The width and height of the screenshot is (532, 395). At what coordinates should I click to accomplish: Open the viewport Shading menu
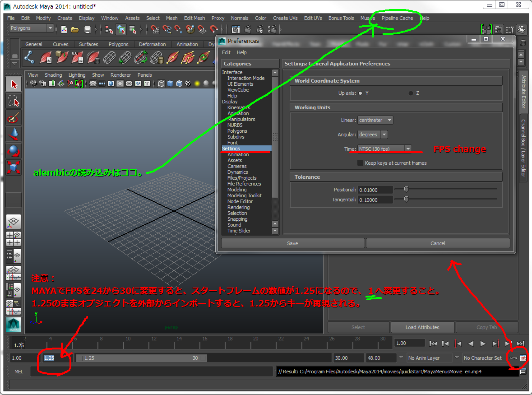(53, 75)
